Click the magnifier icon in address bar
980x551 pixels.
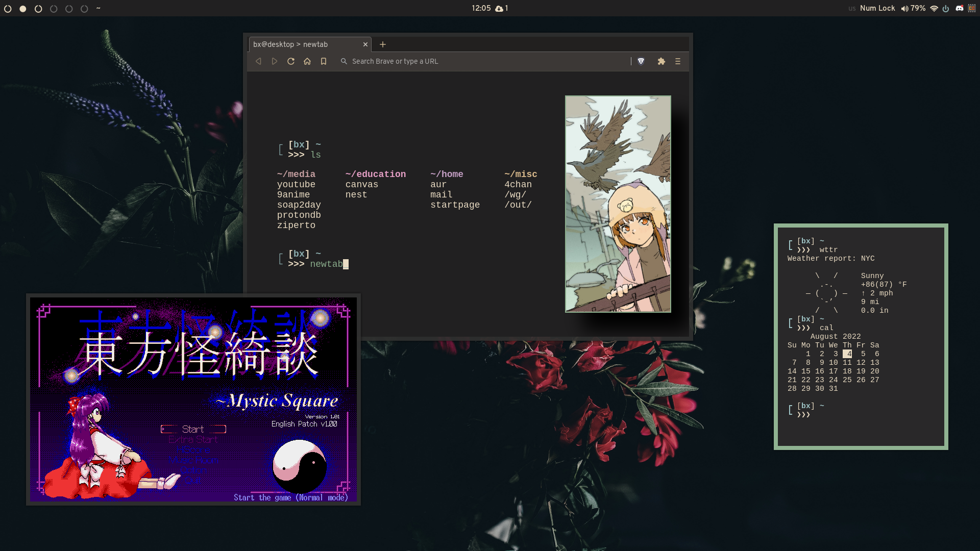click(344, 61)
